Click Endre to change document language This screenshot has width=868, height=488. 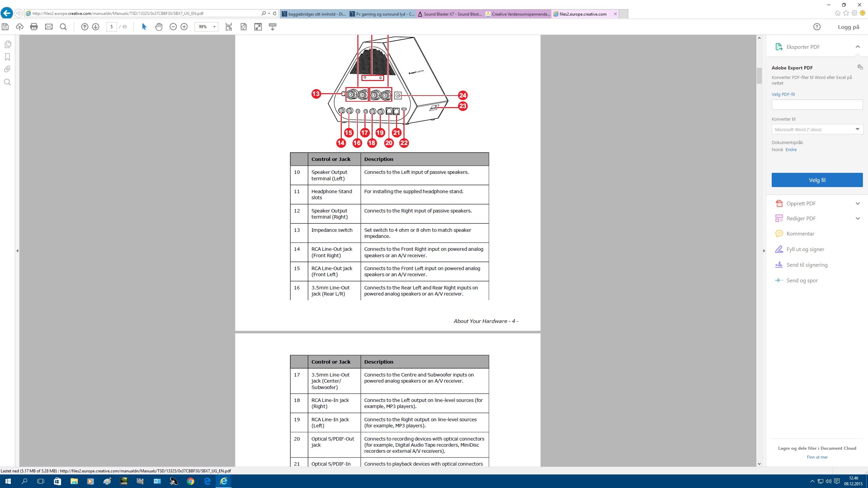click(791, 149)
